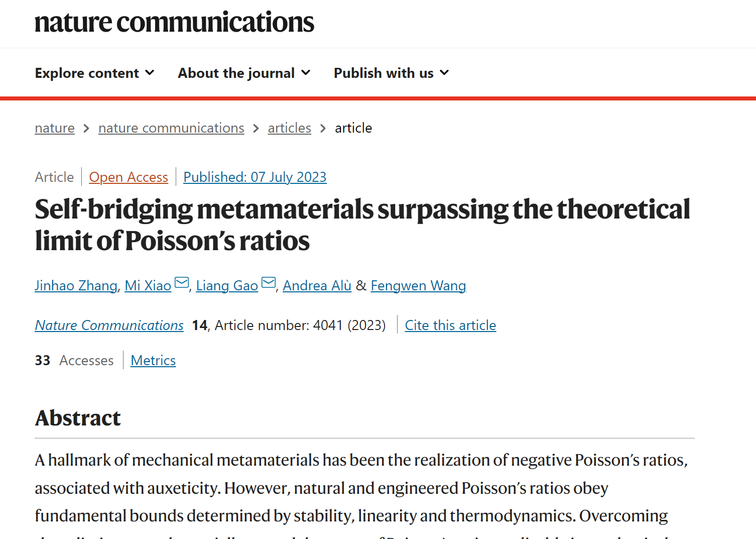Click the Open Access link

(x=129, y=177)
